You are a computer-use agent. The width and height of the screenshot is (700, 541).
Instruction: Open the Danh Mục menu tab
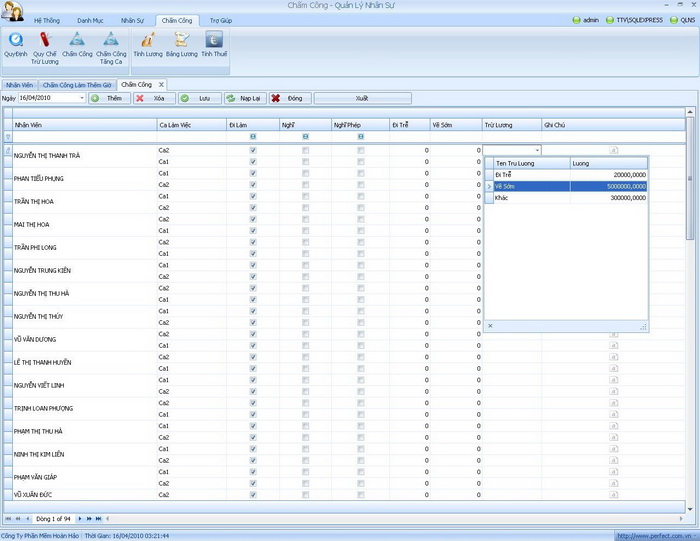pos(90,21)
